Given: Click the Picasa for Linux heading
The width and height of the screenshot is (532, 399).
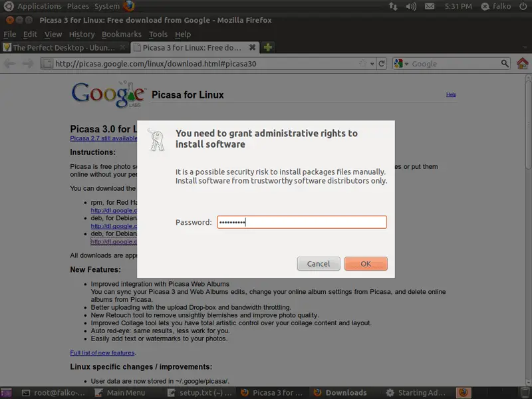Looking at the screenshot, I should coord(188,94).
